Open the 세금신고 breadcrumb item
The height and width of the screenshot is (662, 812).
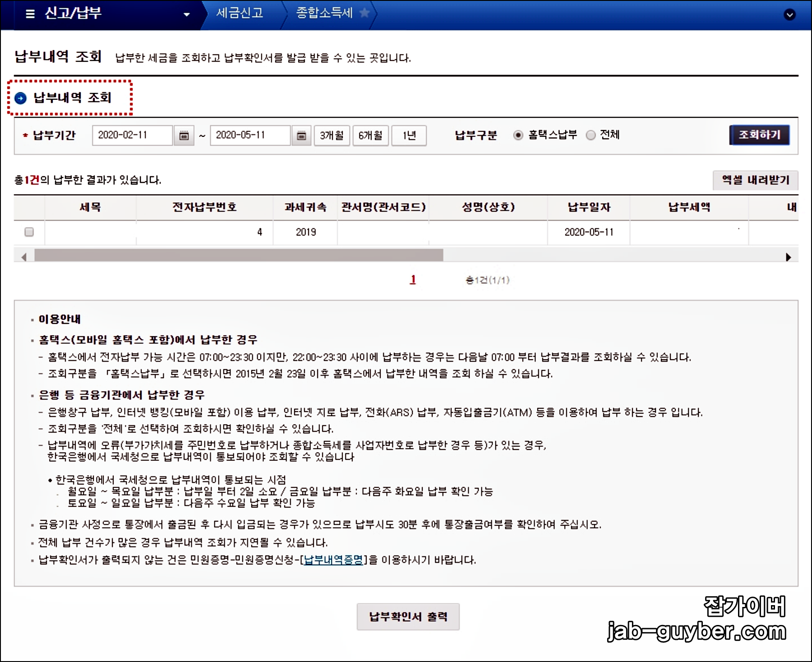click(240, 13)
